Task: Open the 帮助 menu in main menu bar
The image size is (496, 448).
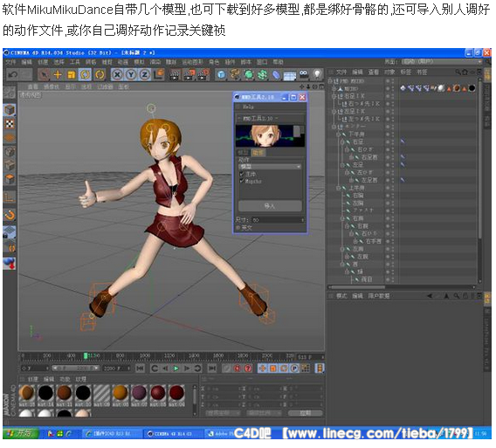Action: (278, 62)
